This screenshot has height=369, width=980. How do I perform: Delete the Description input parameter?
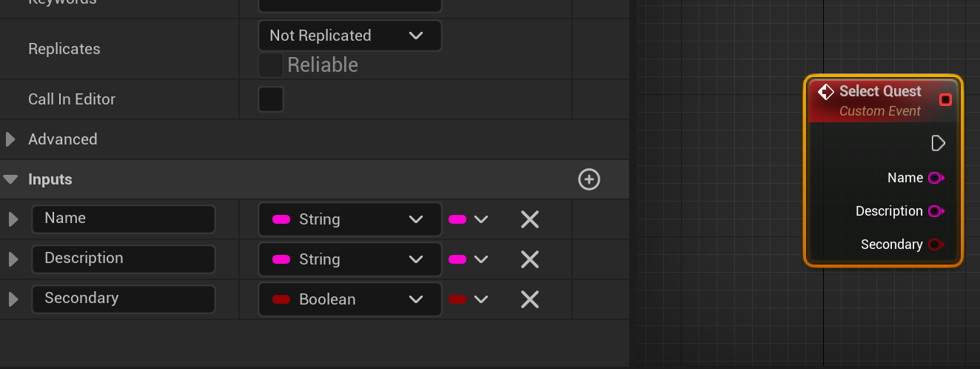pyautogui.click(x=529, y=259)
